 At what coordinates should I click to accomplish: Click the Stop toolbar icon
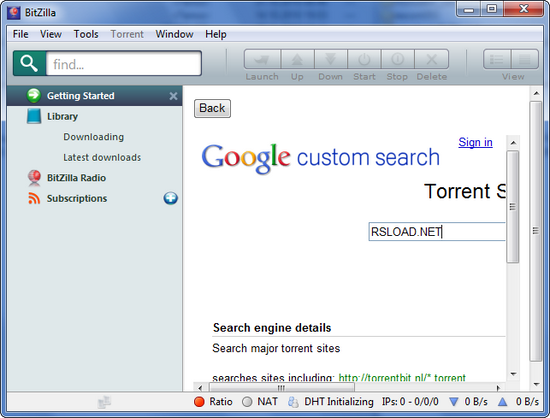[397, 59]
